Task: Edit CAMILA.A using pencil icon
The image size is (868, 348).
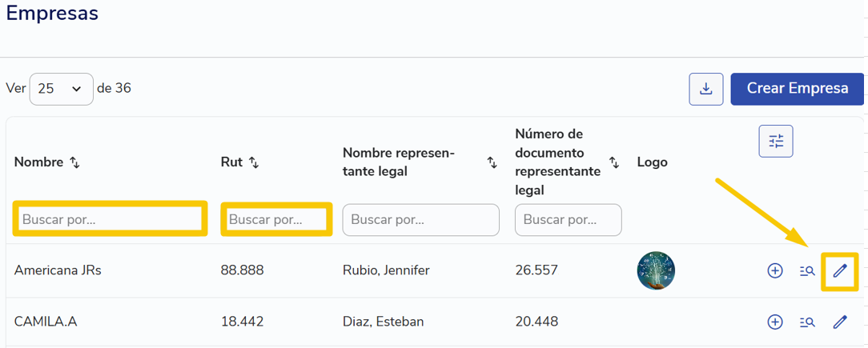Action: [x=840, y=322]
